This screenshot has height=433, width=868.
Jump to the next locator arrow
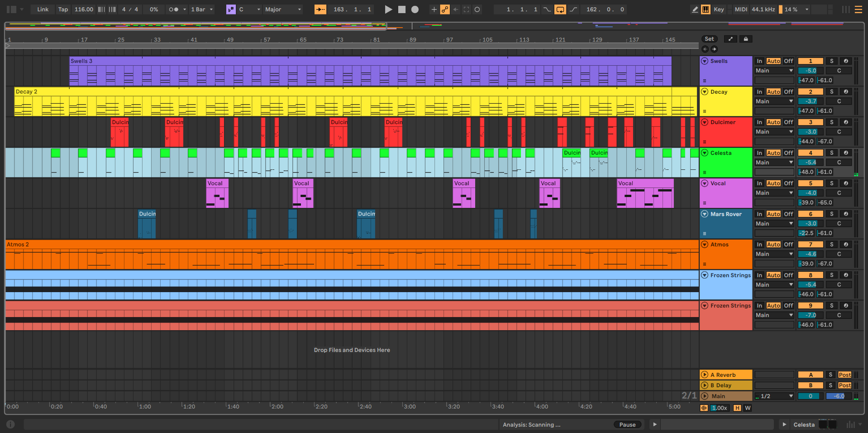point(714,49)
